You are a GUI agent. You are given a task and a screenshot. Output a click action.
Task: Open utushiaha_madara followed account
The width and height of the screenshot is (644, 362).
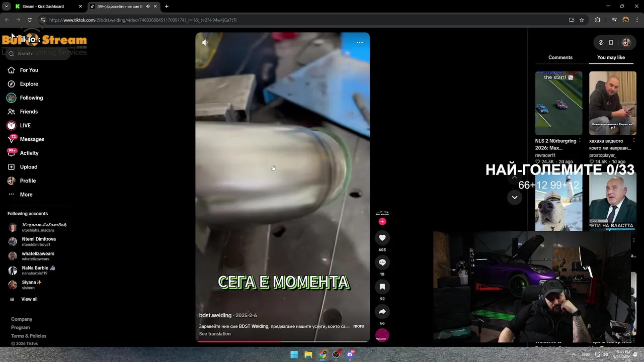click(38, 227)
